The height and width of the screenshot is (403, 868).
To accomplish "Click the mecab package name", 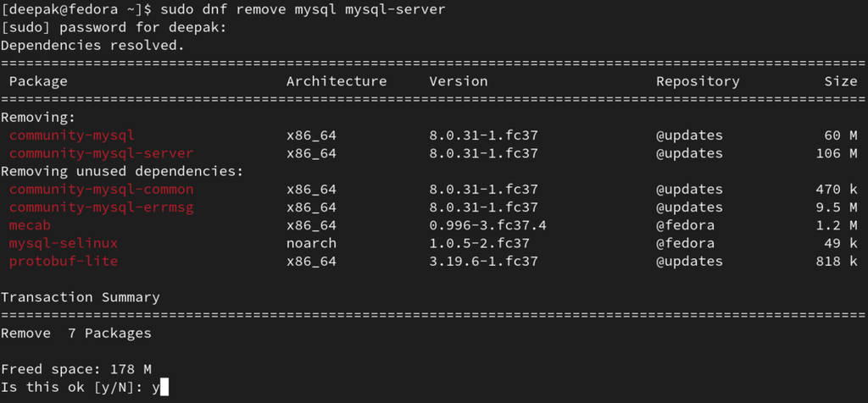I will [30, 225].
